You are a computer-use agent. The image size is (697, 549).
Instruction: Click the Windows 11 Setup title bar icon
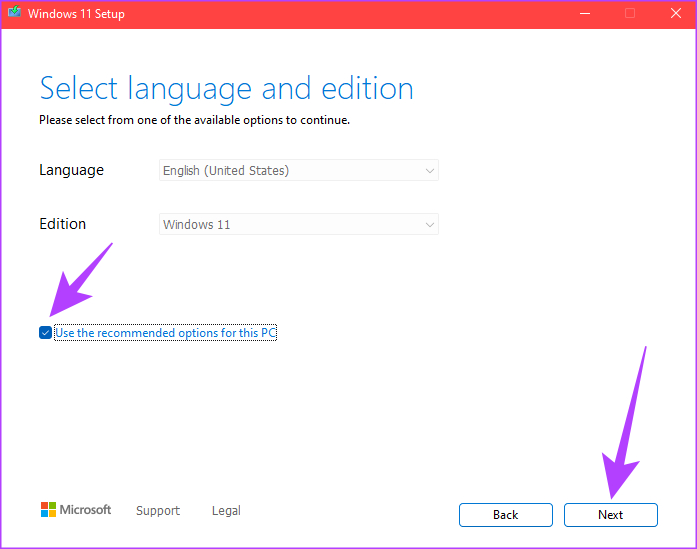[x=14, y=12]
